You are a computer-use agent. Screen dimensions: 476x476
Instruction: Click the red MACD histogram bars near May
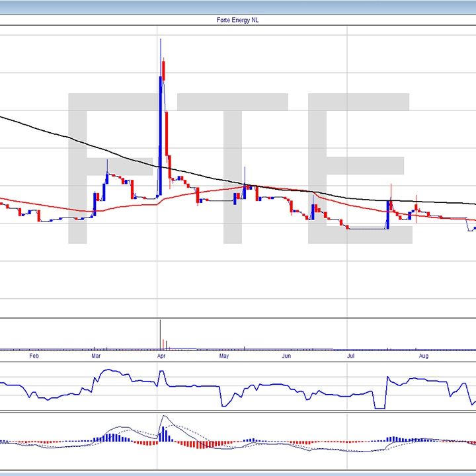205,444
